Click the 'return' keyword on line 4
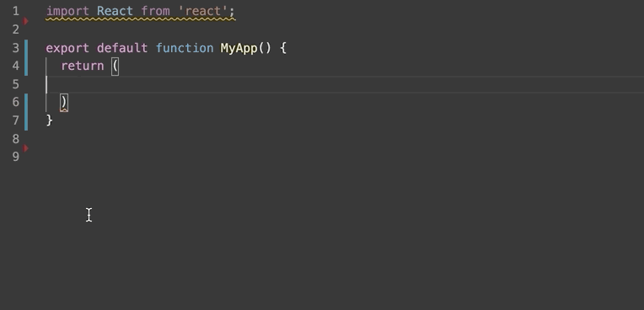Image resolution: width=644 pixels, height=310 pixels. pos(83,66)
